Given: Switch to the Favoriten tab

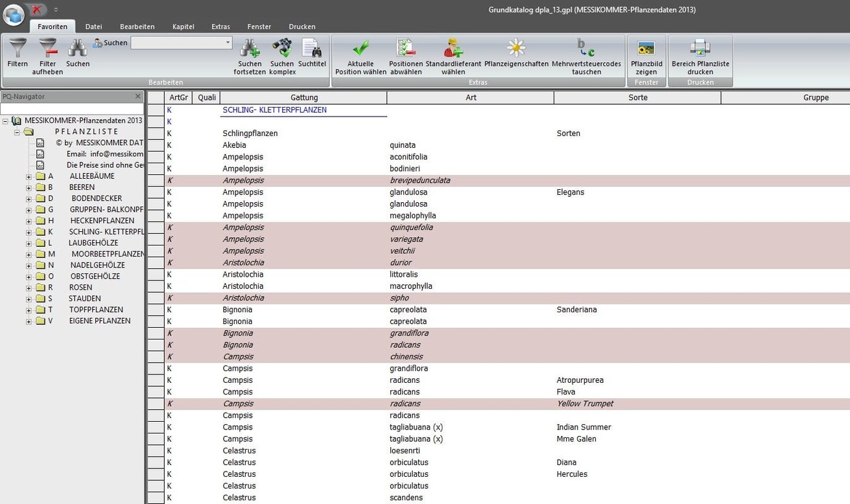Looking at the screenshot, I should click(53, 27).
